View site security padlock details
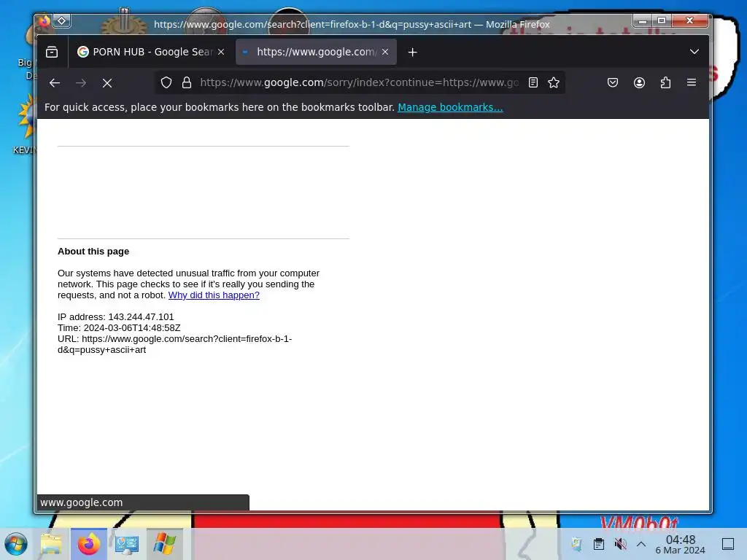Viewport: 747px width, 560px height. pyautogui.click(x=187, y=83)
